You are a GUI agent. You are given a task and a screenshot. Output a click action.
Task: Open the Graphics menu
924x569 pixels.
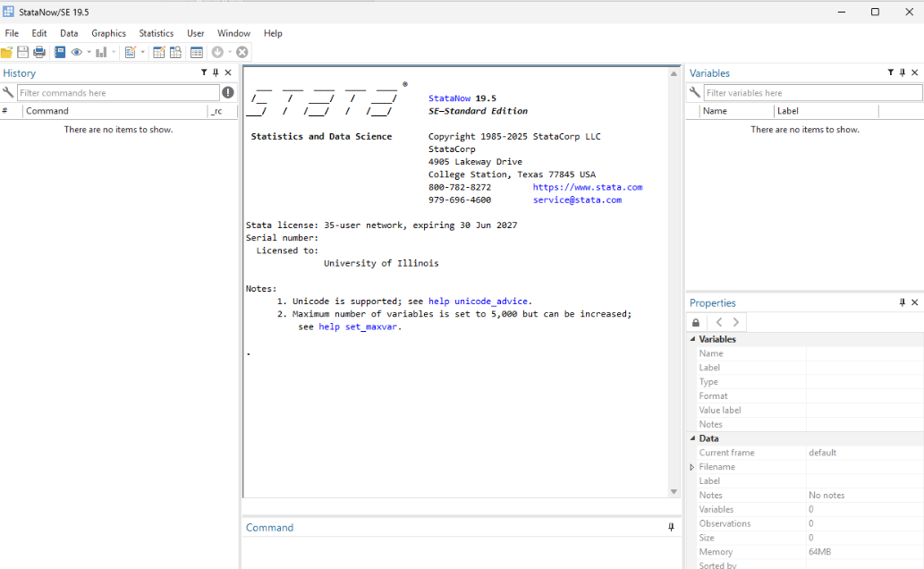108,34
